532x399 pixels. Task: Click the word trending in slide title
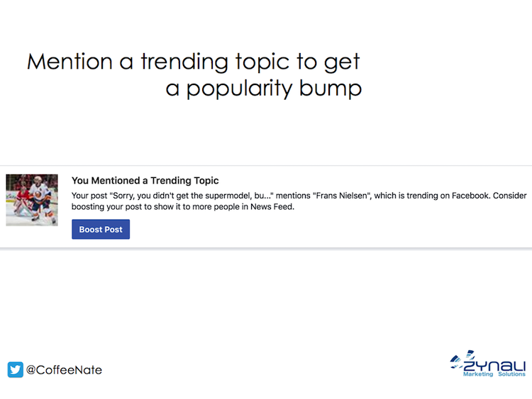(184, 62)
